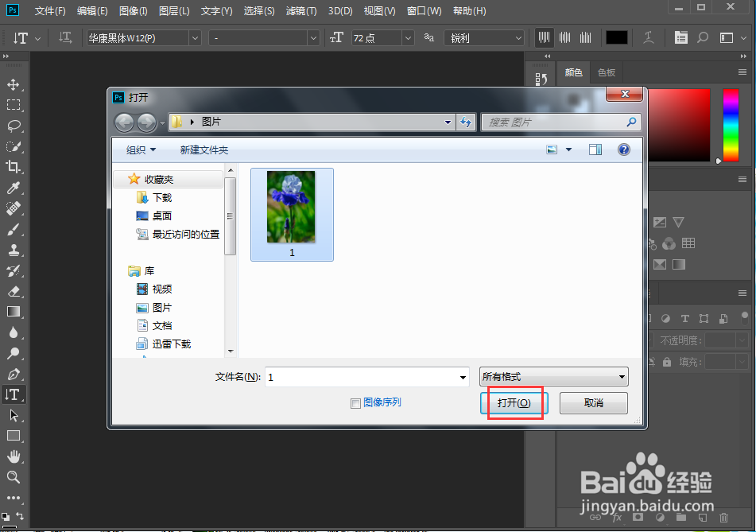This screenshot has width=756, height=532.
Task: Open the 滤镜(T) menu
Action: 301,10
